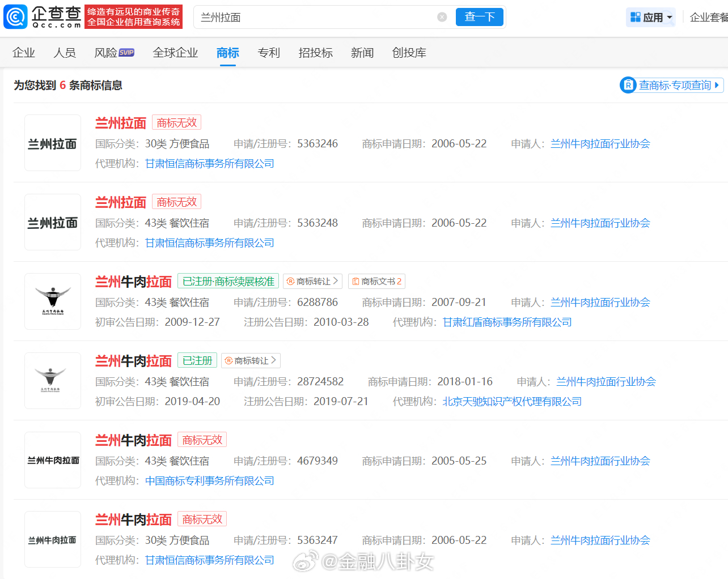Open applicant 兰州牛肉拉面行业协会 in 6288786 row
The width and height of the screenshot is (728, 579).
pos(600,303)
